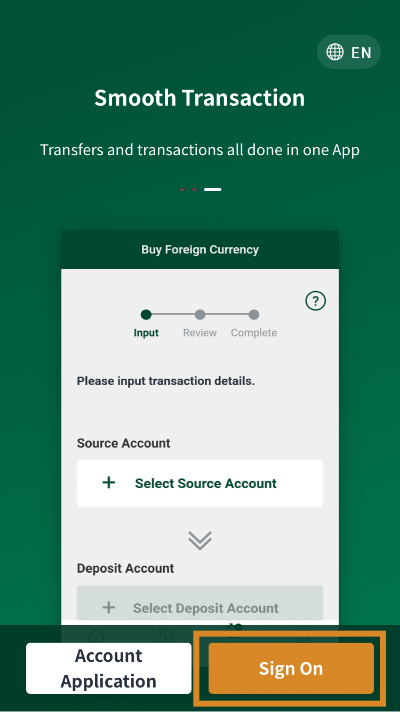
Task: Click the Buy Foreign Currency header
Action: (x=200, y=249)
